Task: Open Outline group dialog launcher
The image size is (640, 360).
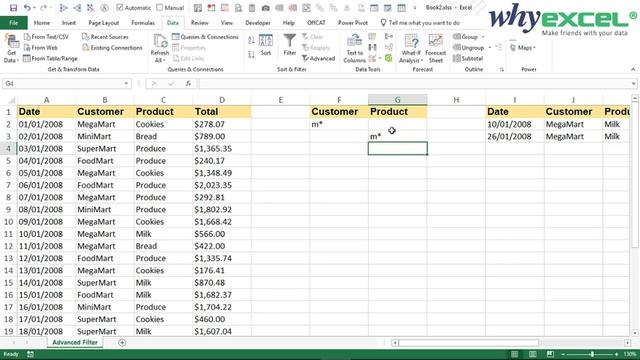Action: tap(502, 70)
